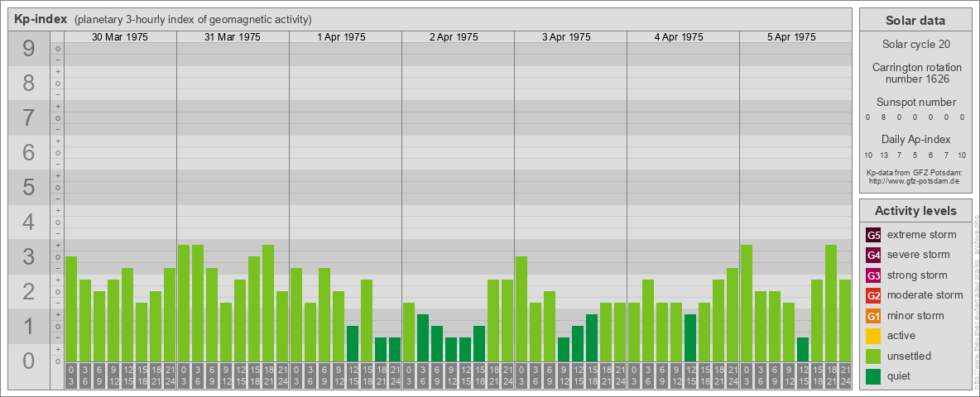Click the 'Sunspot number' label
This screenshot has width=980, height=397.
[x=915, y=102]
